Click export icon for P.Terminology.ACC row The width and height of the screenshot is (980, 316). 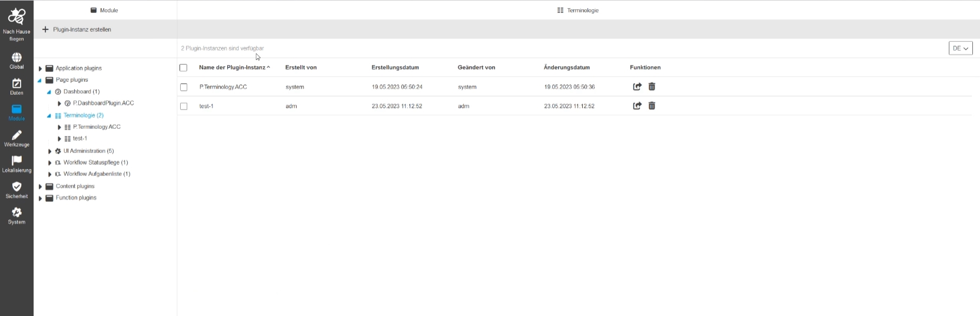pos(637,87)
